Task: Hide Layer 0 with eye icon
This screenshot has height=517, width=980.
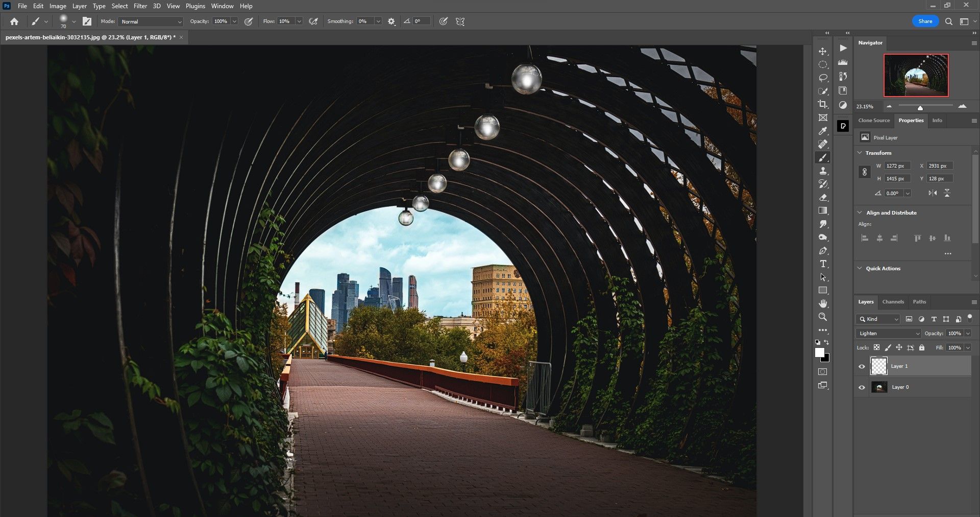Action: tap(862, 387)
